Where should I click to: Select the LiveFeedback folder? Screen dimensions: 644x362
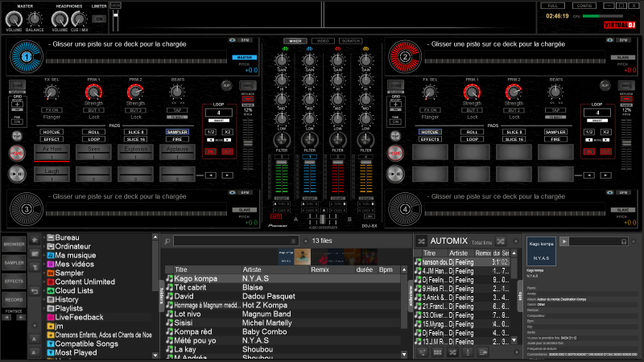(75, 317)
